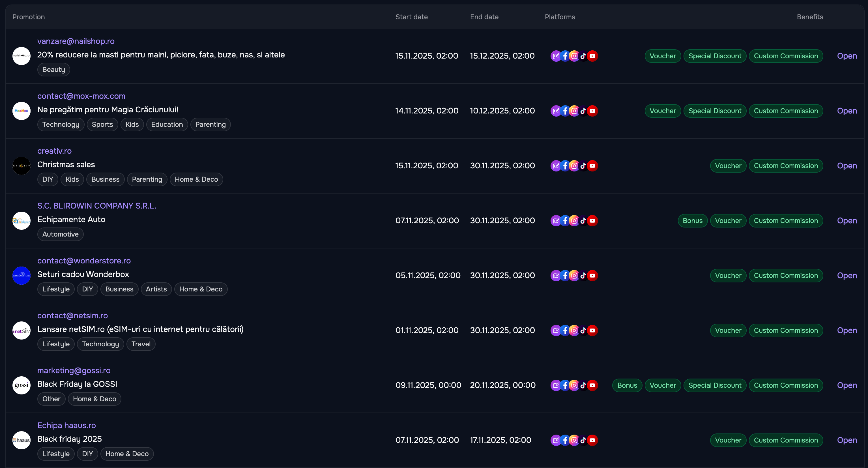Click the gossi logo avatar
This screenshot has height=468, width=868.
(x=21, y=385)
